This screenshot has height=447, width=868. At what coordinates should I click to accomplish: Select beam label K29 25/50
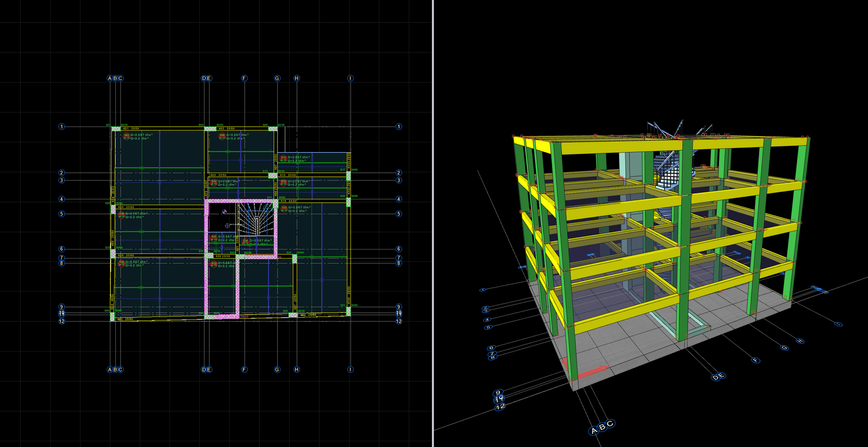tap(126, 255)
